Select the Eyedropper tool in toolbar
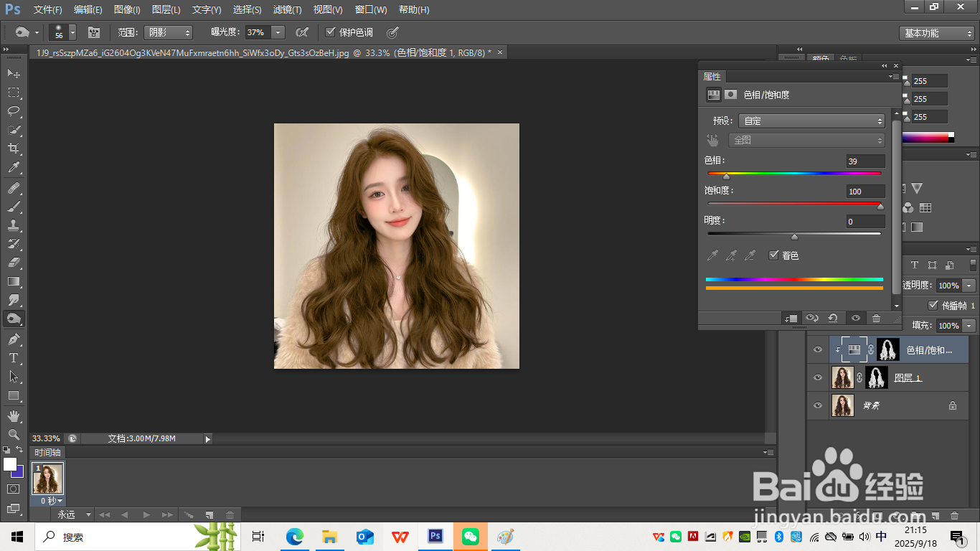The height and width of the screenshot is (551, 980). click(14, 168)
